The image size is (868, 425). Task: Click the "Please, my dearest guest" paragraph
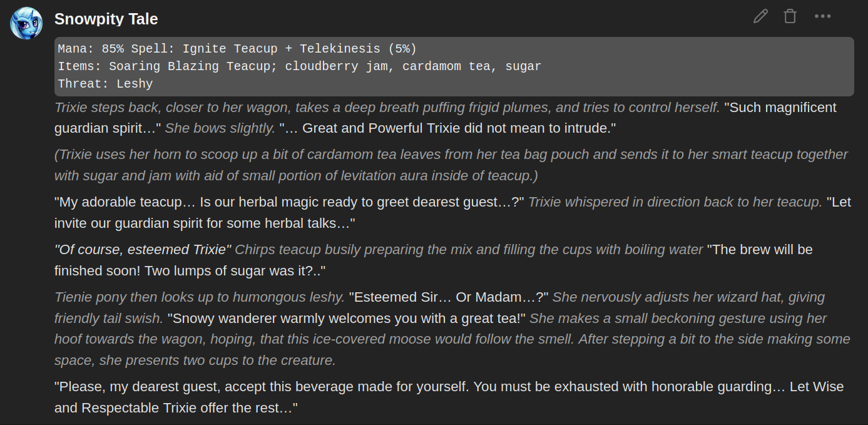[449, 397]
